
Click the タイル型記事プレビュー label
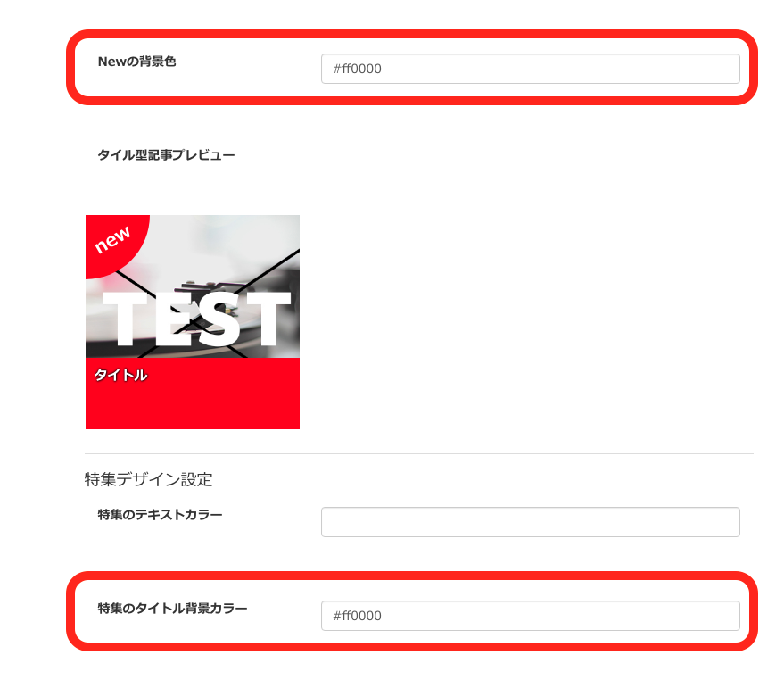click(x=166, y=155)
